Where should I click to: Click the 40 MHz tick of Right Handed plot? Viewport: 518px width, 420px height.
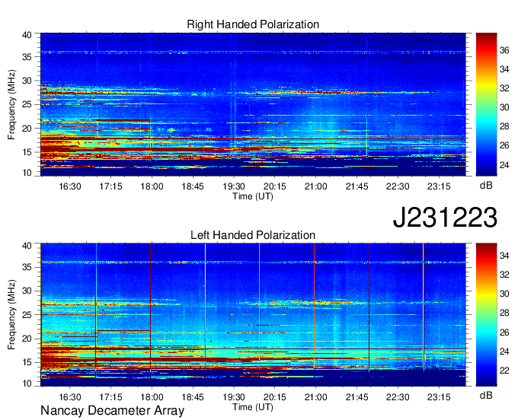(27, 35)
